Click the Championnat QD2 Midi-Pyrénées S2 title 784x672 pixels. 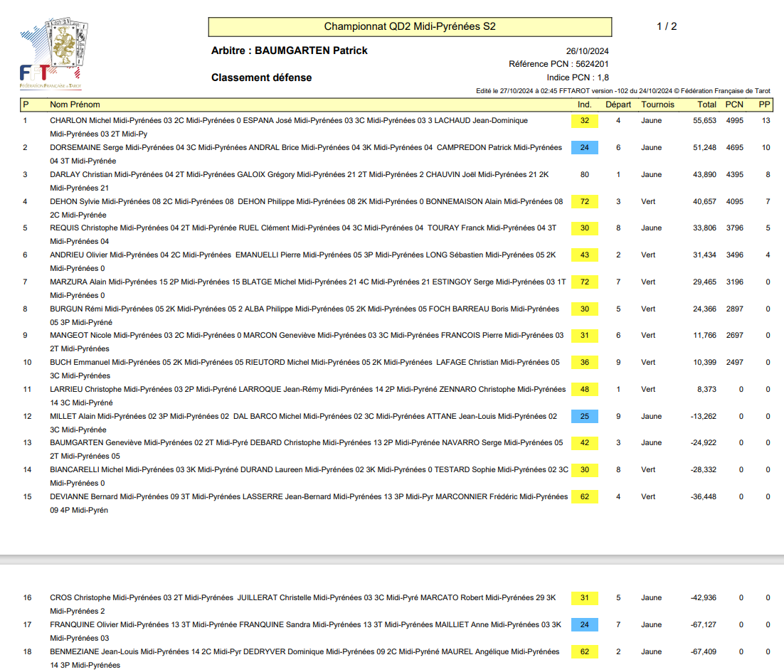pyautogui.click(x=410, y=27)
